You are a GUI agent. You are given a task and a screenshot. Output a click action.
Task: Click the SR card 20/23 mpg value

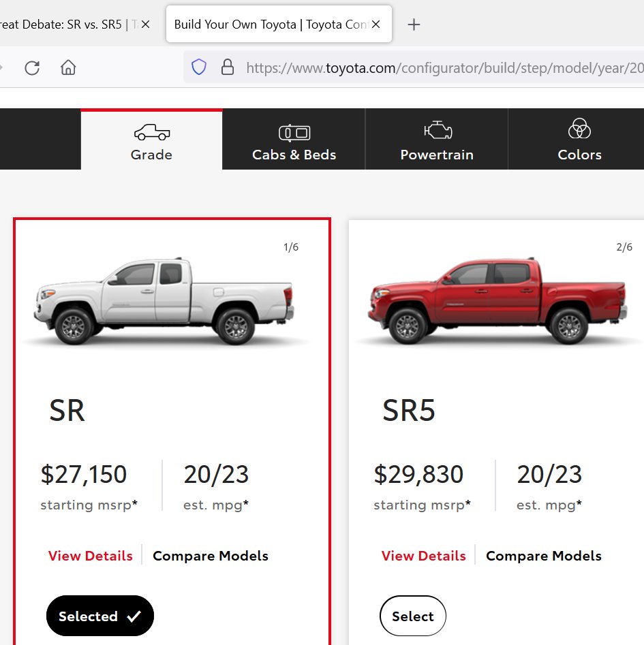click(x=216, y=474)
